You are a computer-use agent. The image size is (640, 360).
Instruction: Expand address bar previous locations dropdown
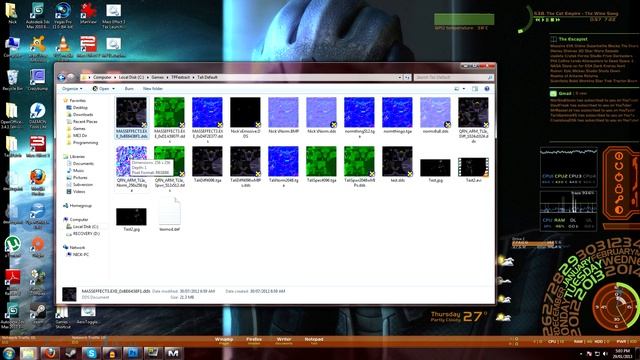coord(400,77)
